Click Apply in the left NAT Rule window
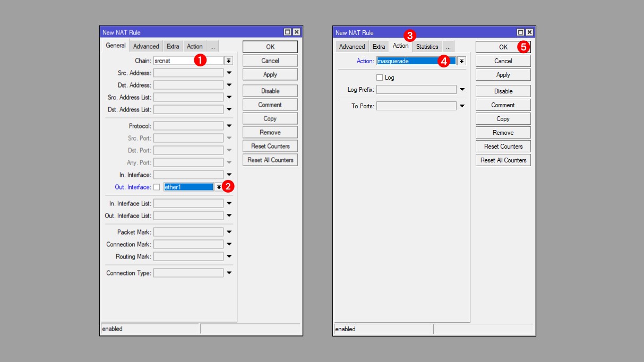 tap(270, 75)
